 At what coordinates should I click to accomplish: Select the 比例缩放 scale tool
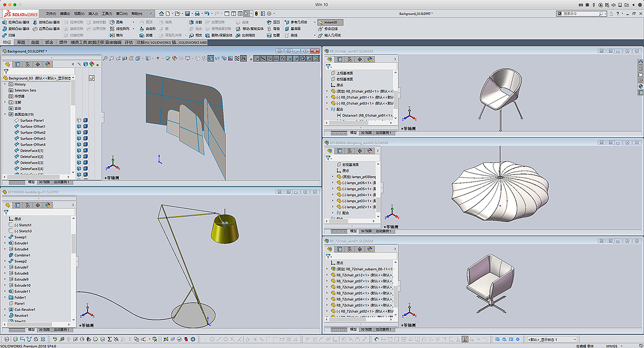click(245, 35)
